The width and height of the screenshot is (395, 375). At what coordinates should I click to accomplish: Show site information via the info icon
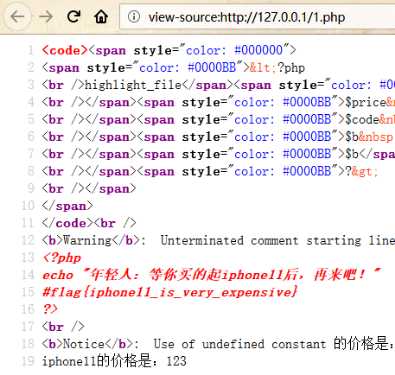coord(134,16)
